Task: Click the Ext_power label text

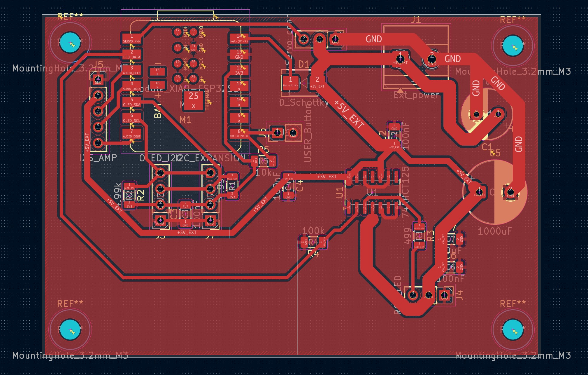Action: (x=416, y=95)
